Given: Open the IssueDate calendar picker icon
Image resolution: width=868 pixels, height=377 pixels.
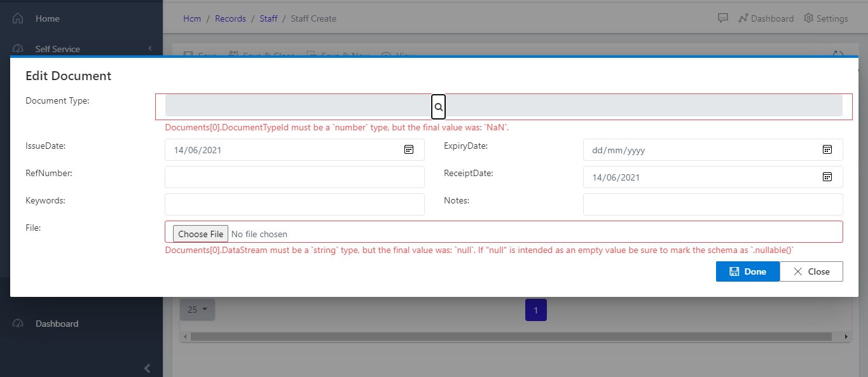Looking at the screenshot, I should pyautogui.click(x=409, y=149).
